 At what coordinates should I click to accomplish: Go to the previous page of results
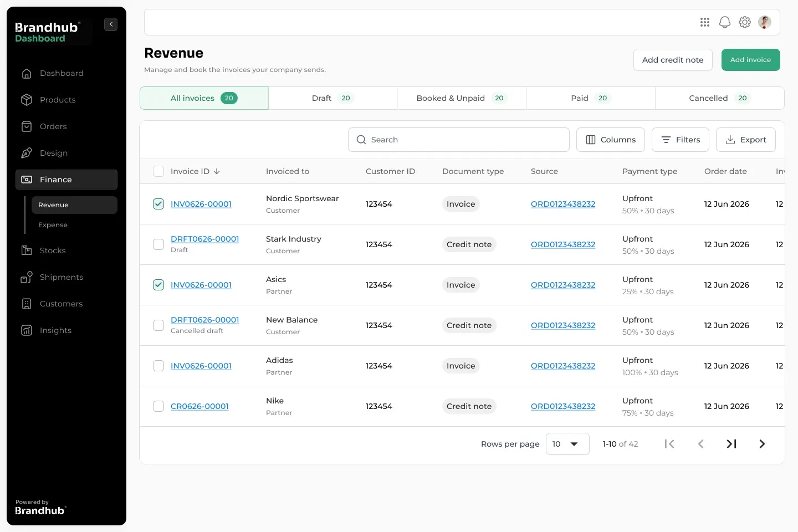click(x=700, y=444)
